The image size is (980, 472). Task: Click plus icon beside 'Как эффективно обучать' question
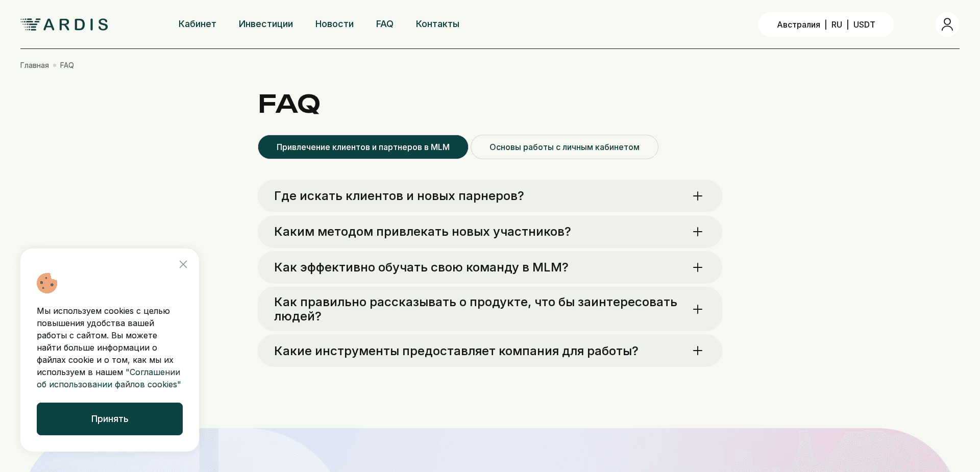point(698,267)
